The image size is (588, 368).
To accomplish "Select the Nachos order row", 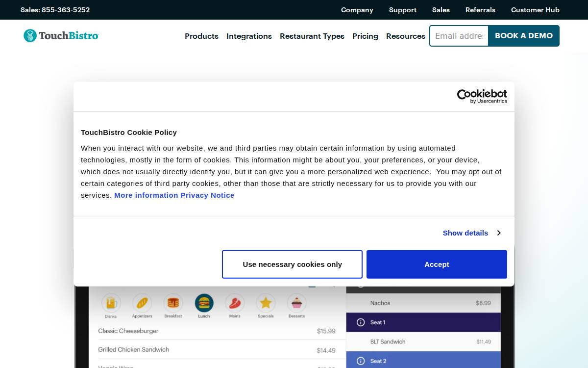I will (x=423, y=303).
